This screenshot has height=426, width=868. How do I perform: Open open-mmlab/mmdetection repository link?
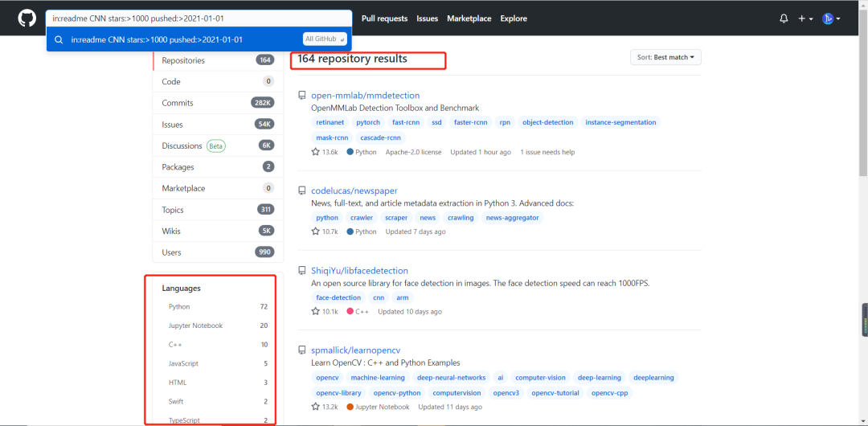(x=366, y=96)
